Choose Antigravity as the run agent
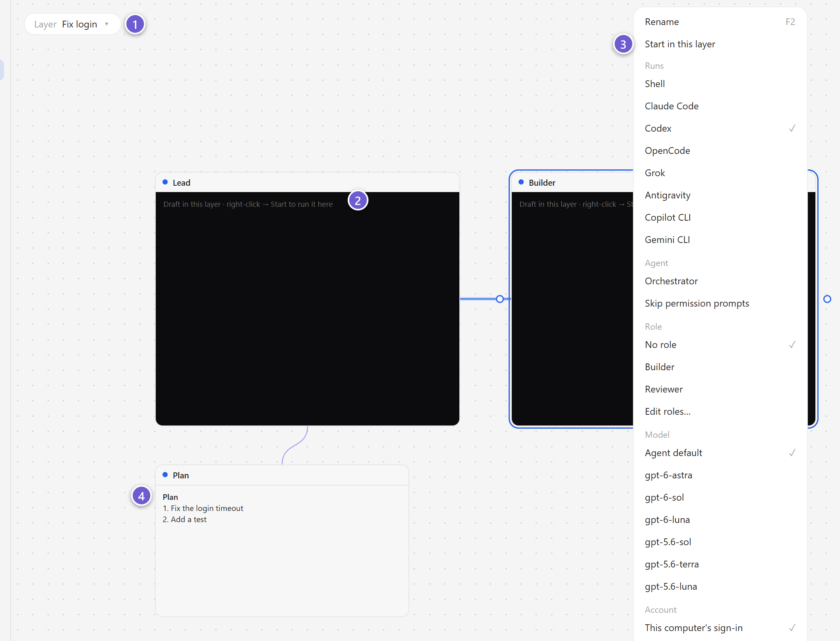 (x=720, y=195)
